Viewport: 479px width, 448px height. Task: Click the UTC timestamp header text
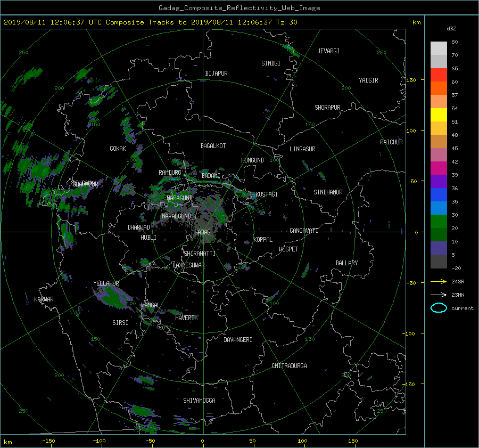[x=151, y=22]
